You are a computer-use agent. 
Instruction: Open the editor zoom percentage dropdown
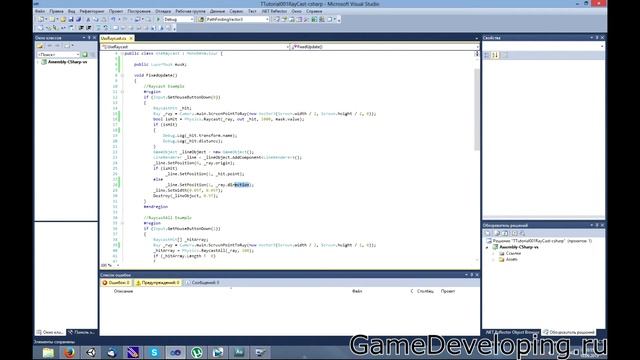[x=118, y=265]
